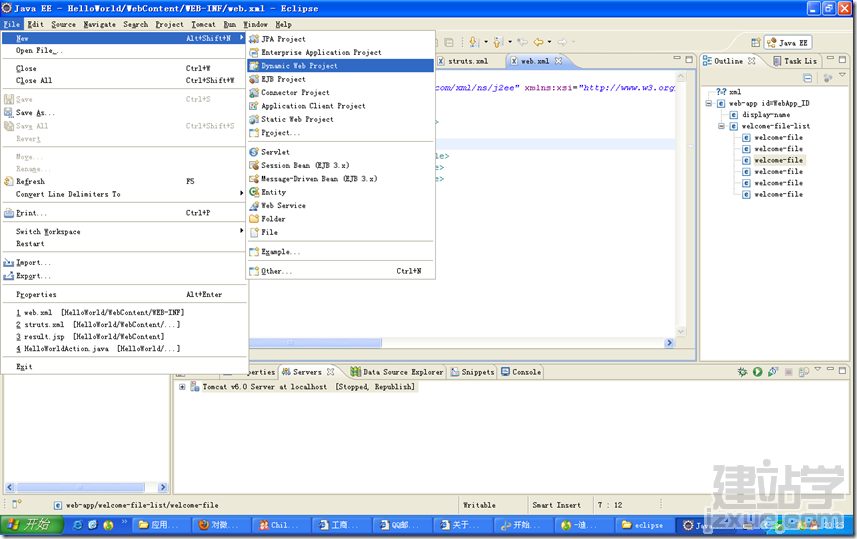Choose Export... from File menu
This screenshot has height=539, width=857.
[124, 276]
